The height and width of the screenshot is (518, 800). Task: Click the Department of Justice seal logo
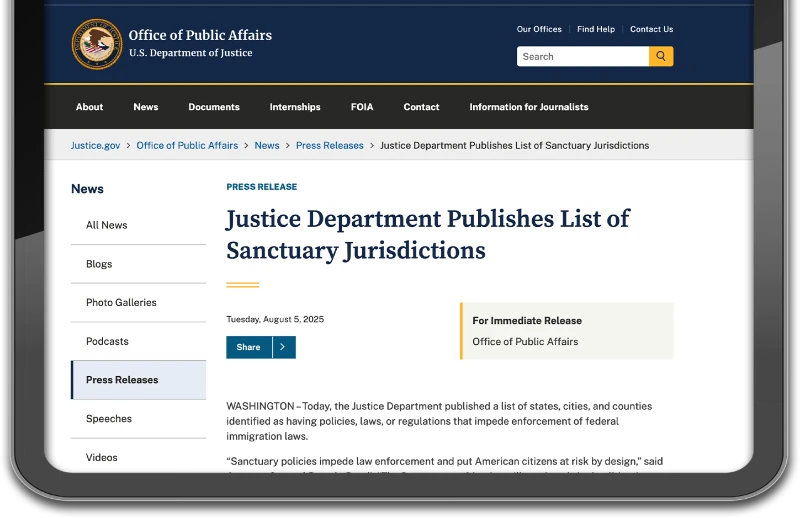pos(97,44)
